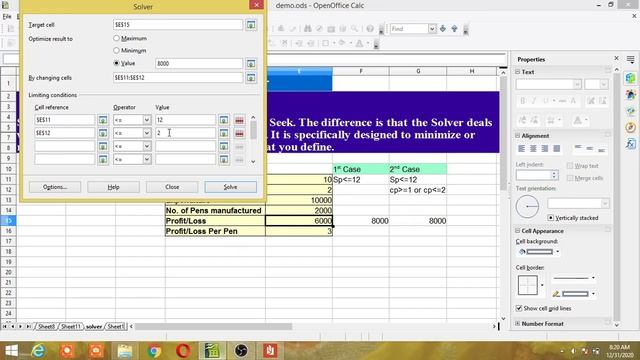Open Find toolbar search history dropdown
The image size is (640, 360).
click(432, 29)
